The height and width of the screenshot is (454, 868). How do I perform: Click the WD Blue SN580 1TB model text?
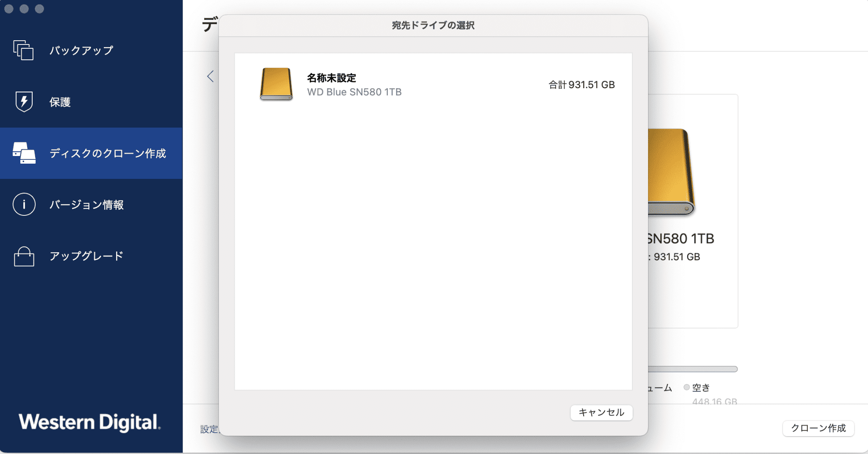pos(354,92)
